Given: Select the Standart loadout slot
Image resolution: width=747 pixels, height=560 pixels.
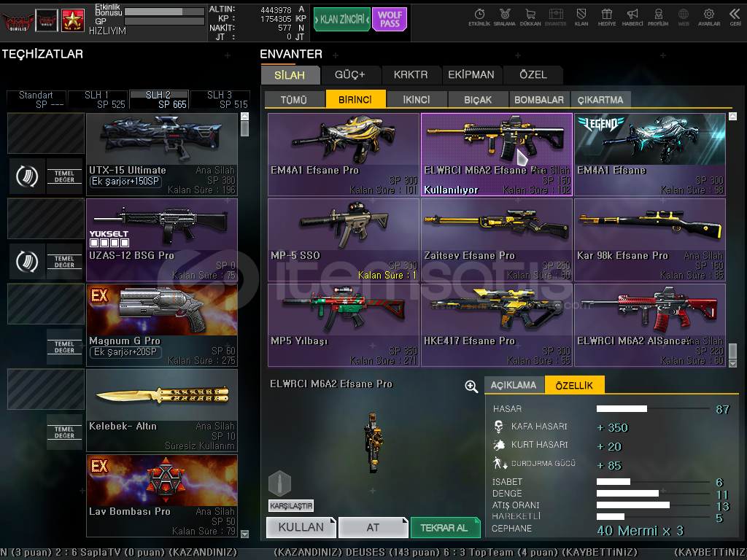Looking at the screenshot, I should 36,99.
